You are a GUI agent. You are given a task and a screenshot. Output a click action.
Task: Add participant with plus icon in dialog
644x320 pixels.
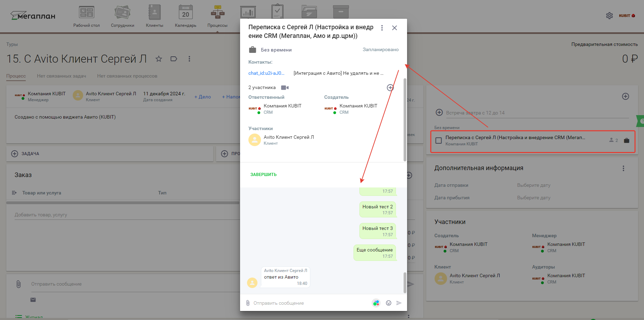(390, 88)
